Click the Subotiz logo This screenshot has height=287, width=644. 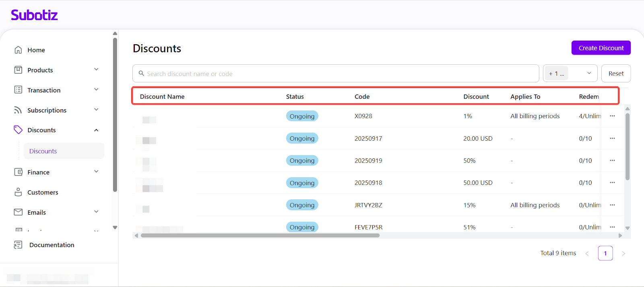(x=34, y=15)
